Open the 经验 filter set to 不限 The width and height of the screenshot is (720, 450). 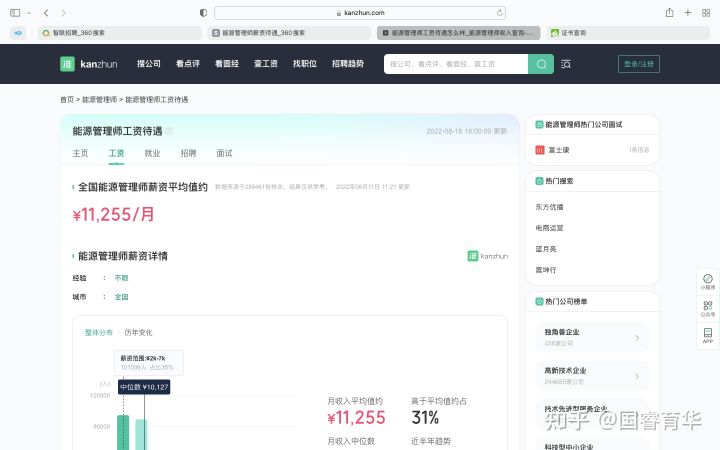point(121,278)
